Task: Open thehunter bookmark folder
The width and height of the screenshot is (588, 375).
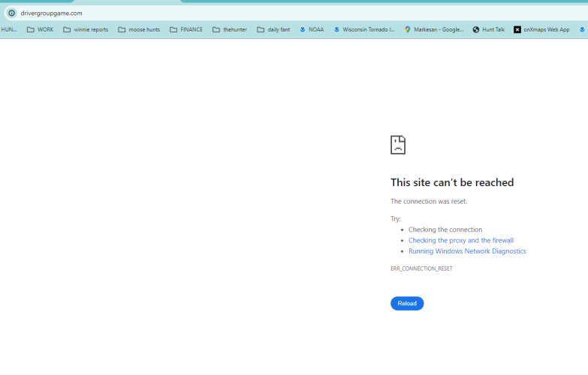Action: [x=230, y=29]
